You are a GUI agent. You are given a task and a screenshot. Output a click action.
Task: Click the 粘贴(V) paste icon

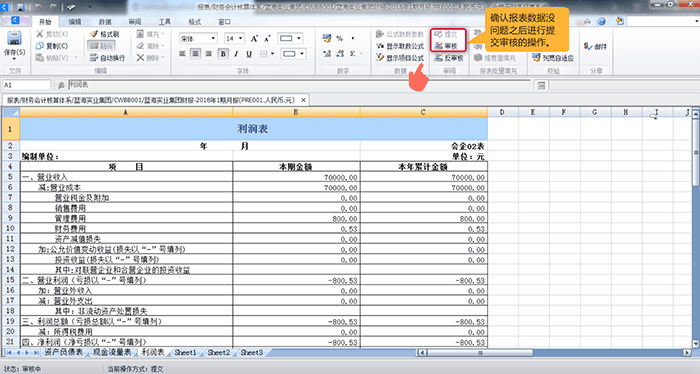coord(40,58)
